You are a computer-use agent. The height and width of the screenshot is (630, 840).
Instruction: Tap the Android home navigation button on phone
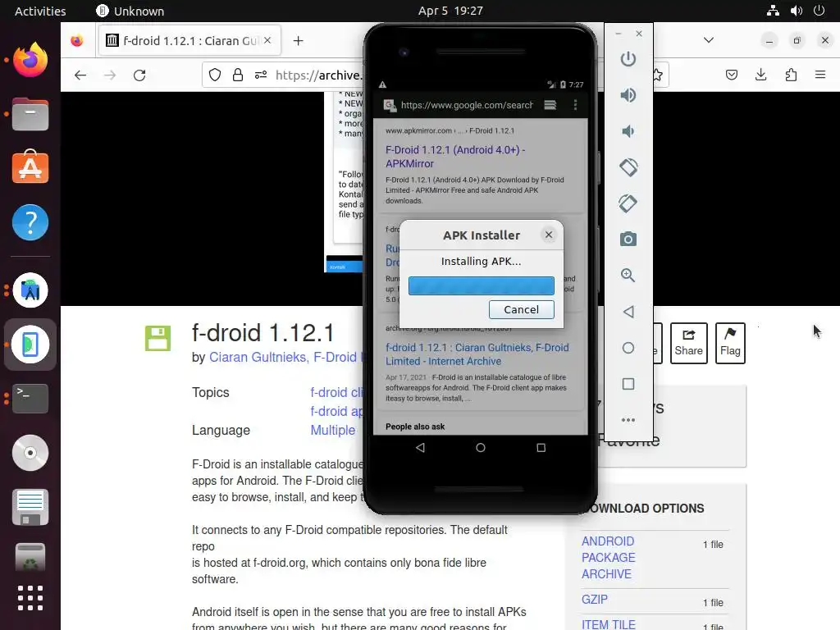481,447
